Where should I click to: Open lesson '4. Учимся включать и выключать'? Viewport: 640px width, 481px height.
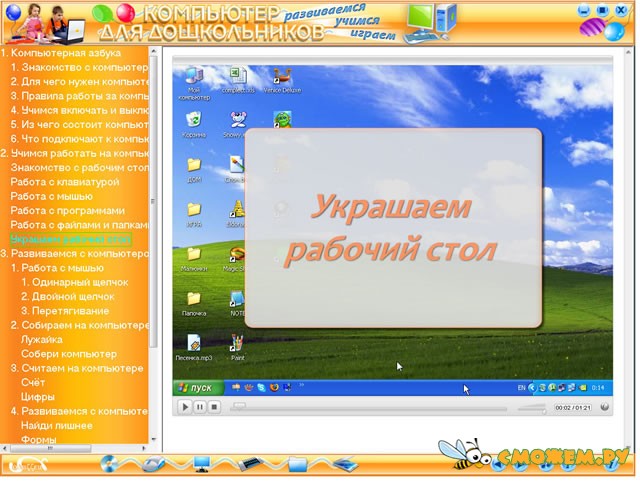(x=79, y=110)
